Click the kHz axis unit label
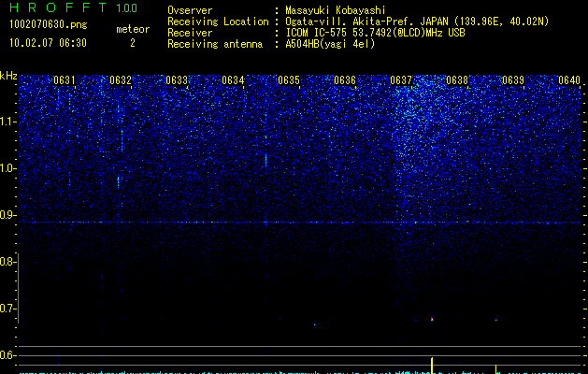588x374 pixels. point(8,76)
